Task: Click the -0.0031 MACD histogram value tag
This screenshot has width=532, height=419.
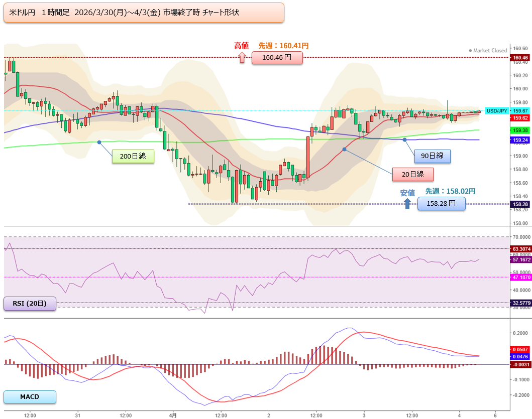Action: click(520, 364)
